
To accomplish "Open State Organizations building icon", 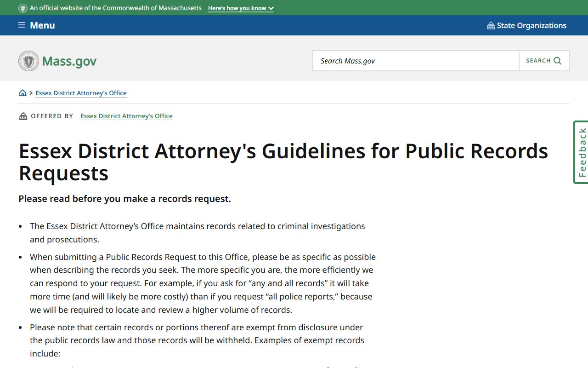I will (491, 25).
